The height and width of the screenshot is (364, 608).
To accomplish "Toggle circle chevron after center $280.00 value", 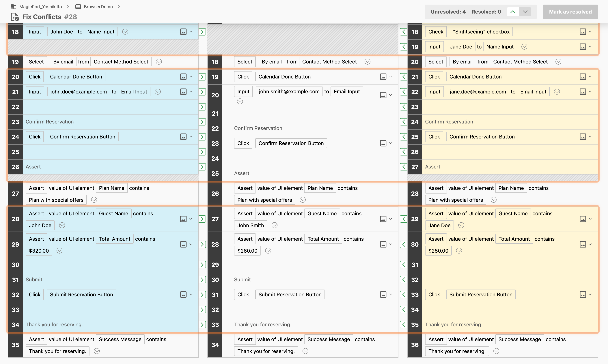I will pos(268,251).
